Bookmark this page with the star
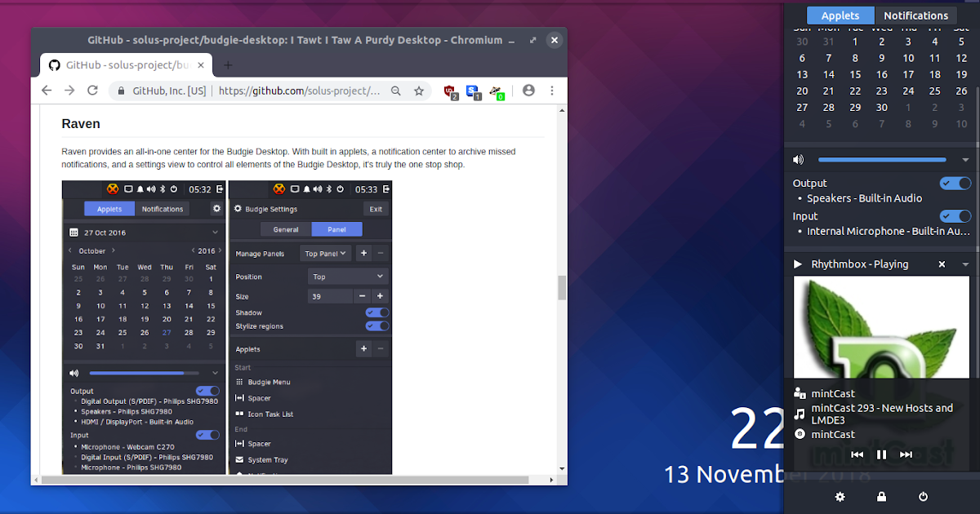 (x=419, y=91)
